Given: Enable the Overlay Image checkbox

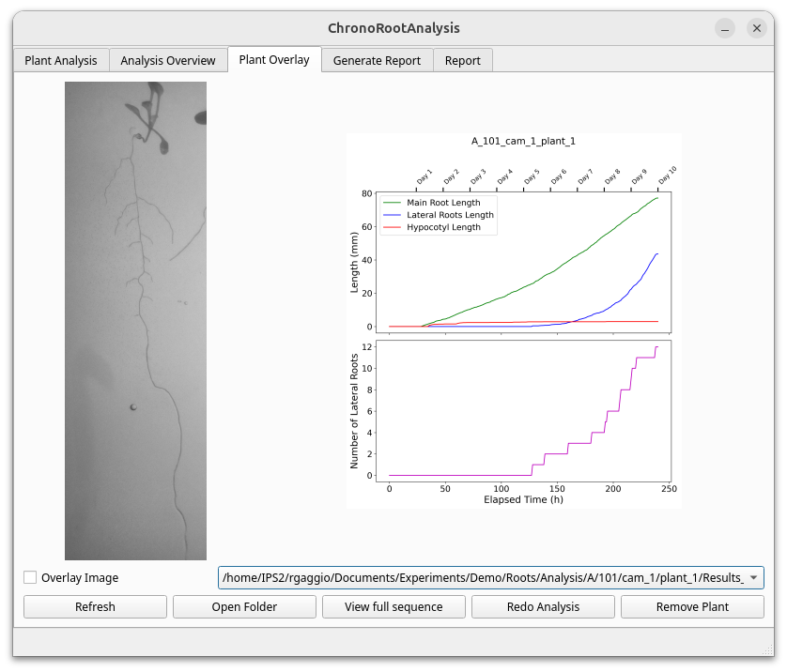Looking at the screenshot, I should coord(31,578).
